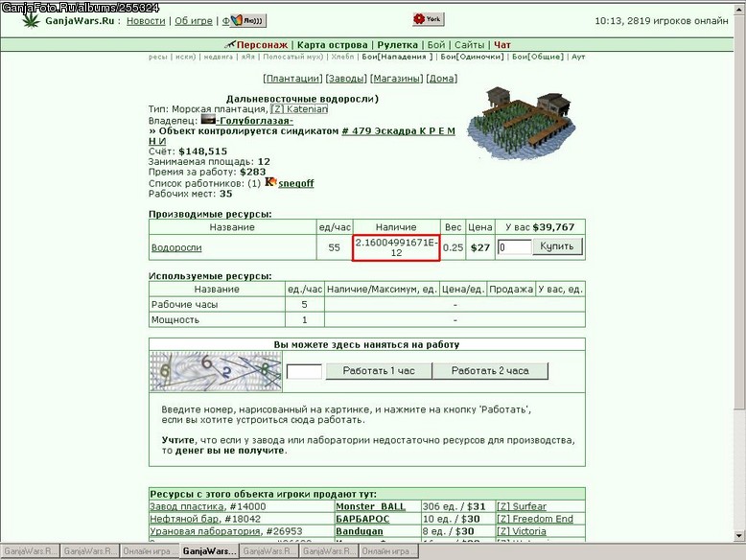This screenshot has height=560, width=746.
Task: Click the syndicate badge icon beside snegoff
Action: (270, 182)
